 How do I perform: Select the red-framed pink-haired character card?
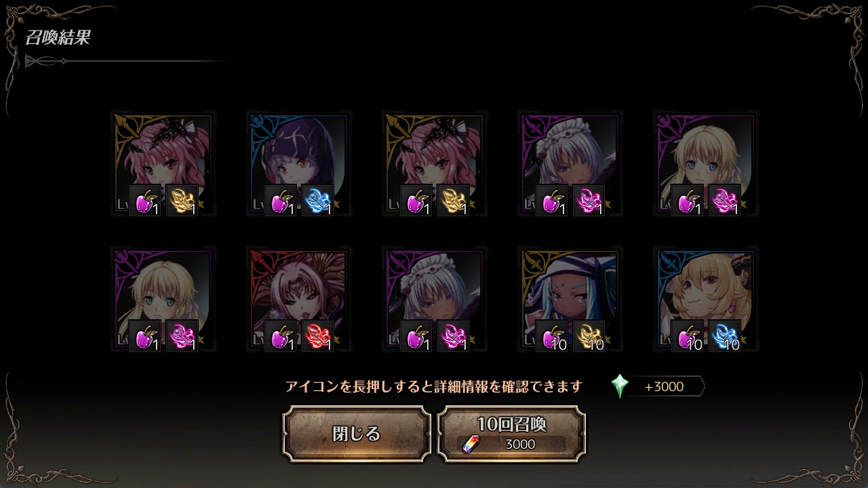click(298, 298)
